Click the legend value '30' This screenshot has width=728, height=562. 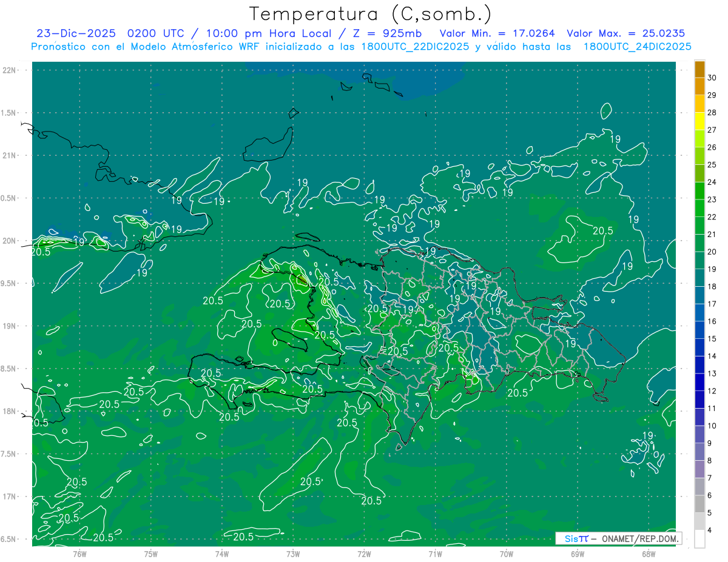click(713, 78)
